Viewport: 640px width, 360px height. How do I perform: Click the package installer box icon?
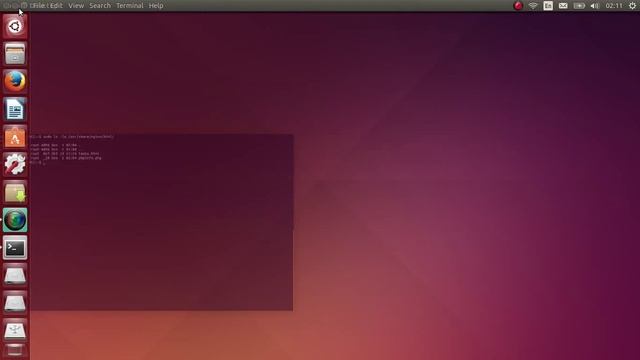click(15, 192)
